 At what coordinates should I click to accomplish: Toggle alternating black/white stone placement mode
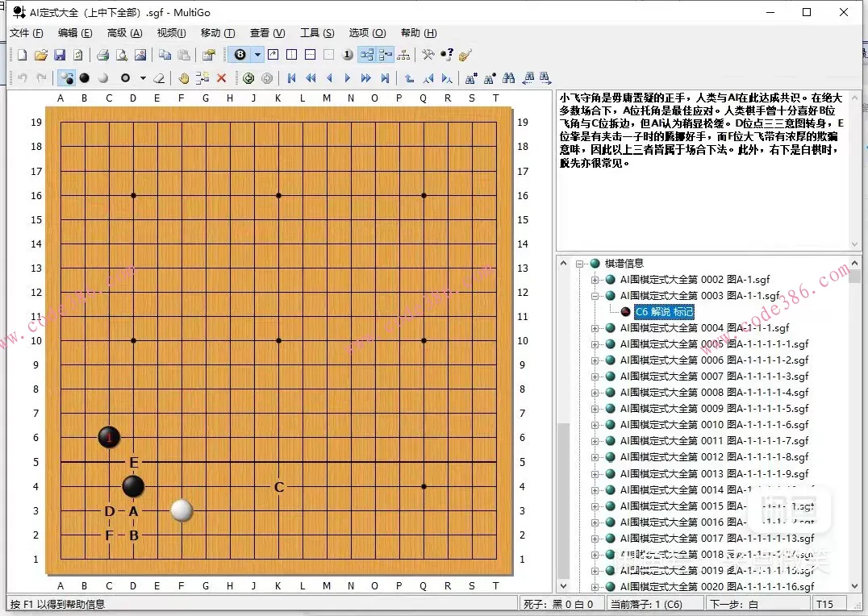point(67,78)
